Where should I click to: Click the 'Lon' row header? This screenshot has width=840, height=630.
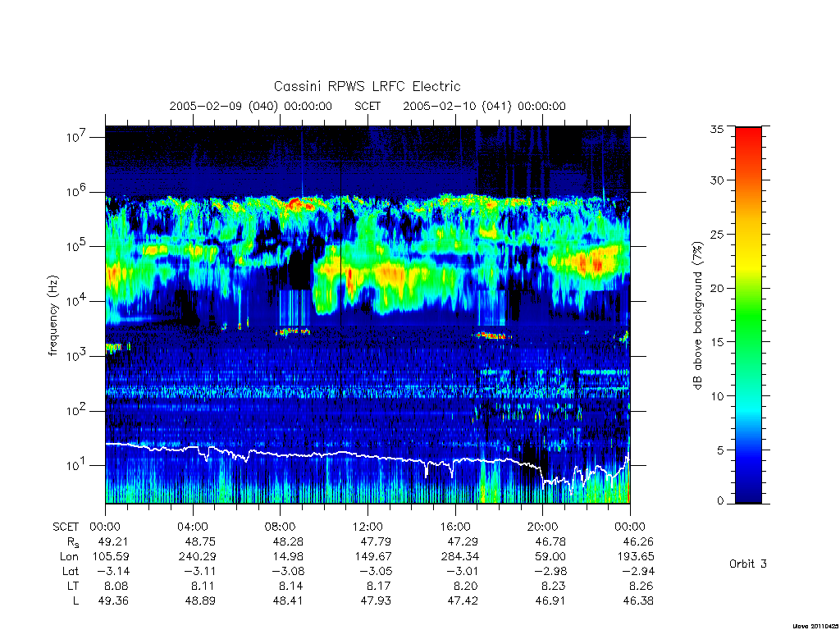click(69, 557)
